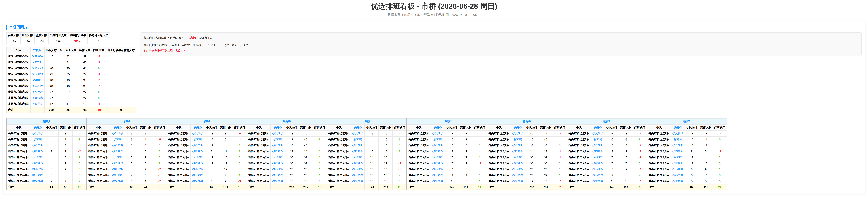Screen dimensions: 868x197
Task: Open @蒋先超 link in the team summary table
Action: (x=37, y=68)
